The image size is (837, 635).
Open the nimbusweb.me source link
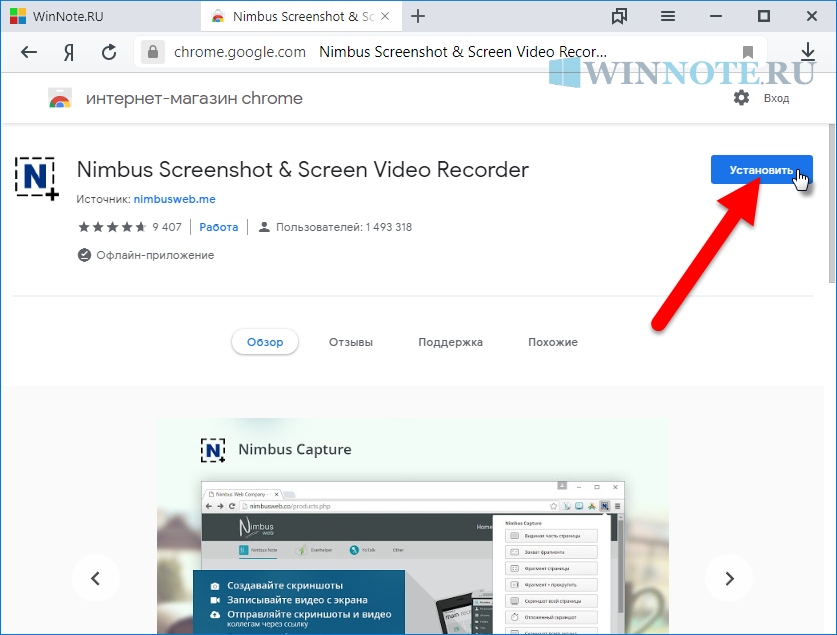point(175,199)
